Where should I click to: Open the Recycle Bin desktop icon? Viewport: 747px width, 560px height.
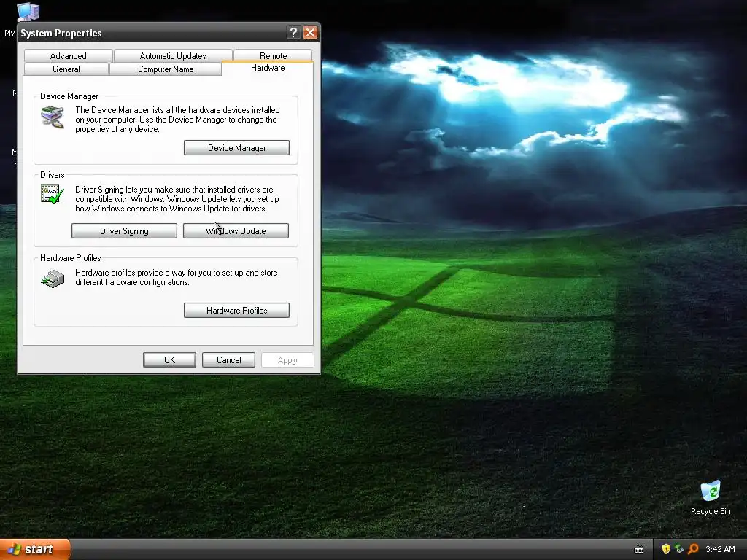point(711,497)
